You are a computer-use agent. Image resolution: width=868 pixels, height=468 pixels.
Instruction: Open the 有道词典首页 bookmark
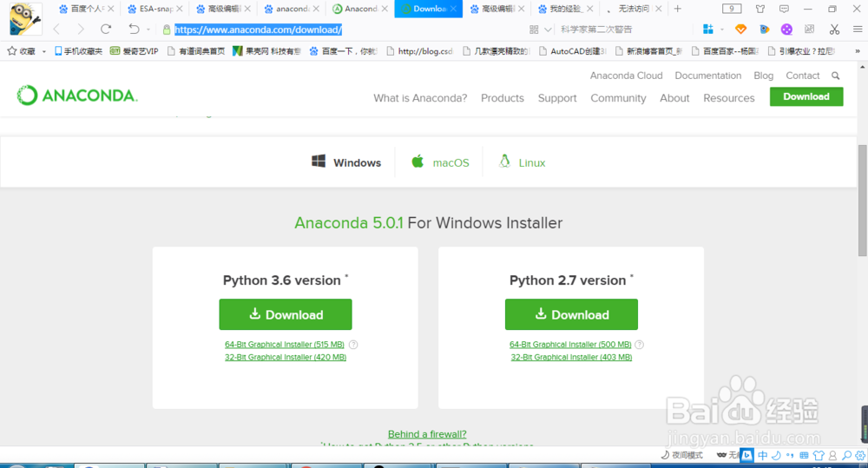[196, 51]
